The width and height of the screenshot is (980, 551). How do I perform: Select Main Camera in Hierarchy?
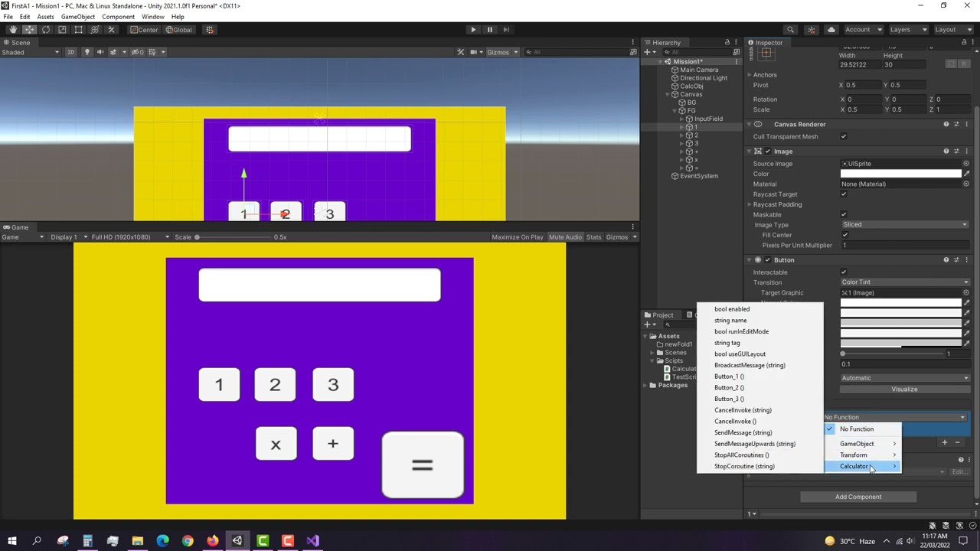(x=699, y=70)
